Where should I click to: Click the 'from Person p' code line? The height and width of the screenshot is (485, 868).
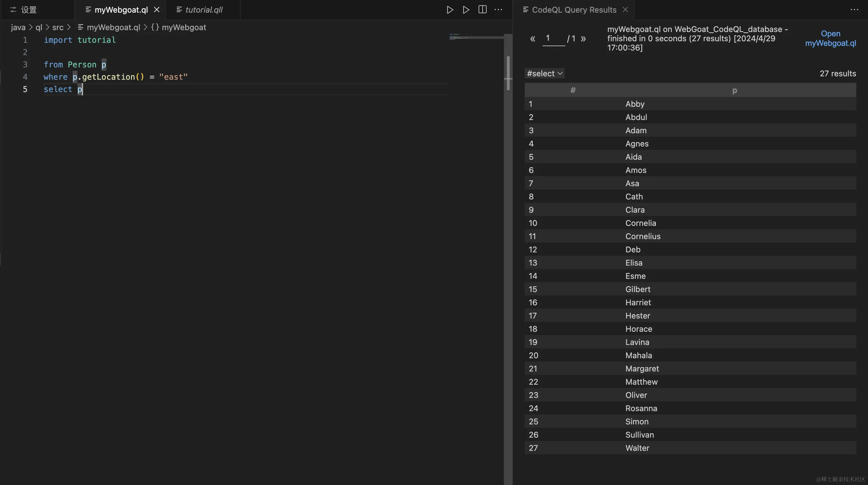point(75,65)
